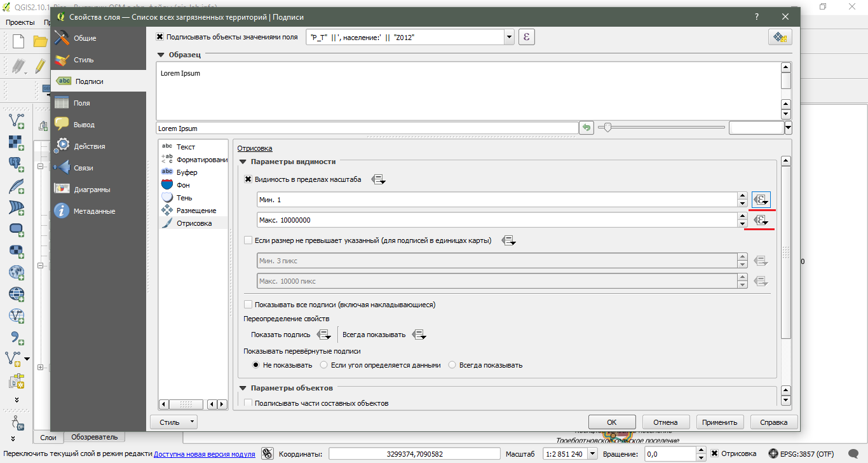Click data-defined override for minimum scale
The height and width of the screenshot is (463, 868).
[761, 200]
